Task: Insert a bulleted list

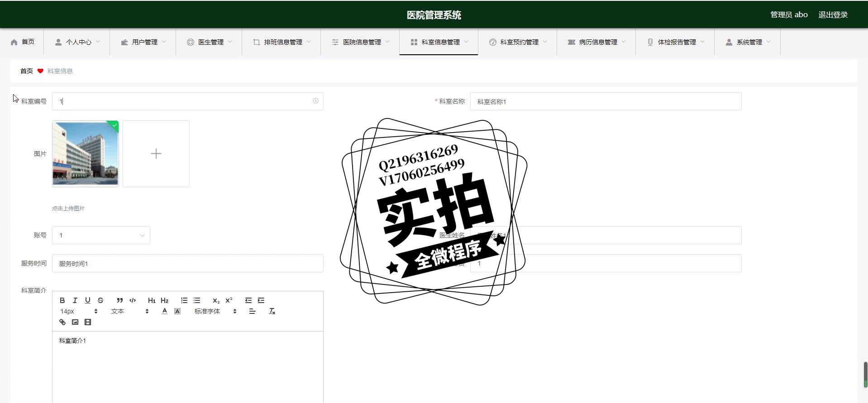Action: (197, 300)
